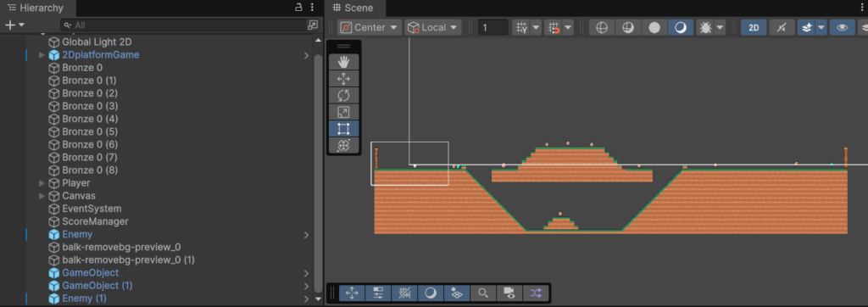Select ScoreManager object
The height and width of the screenshot is (307, 868).
pyautogui.click(x=95, y=221)
